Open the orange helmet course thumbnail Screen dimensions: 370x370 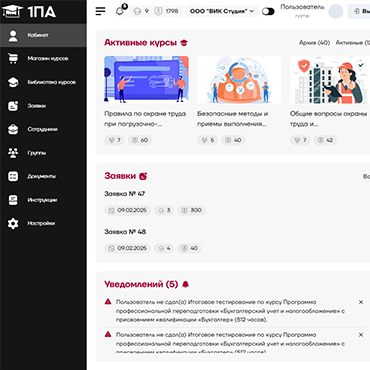(x=239, y=80)
